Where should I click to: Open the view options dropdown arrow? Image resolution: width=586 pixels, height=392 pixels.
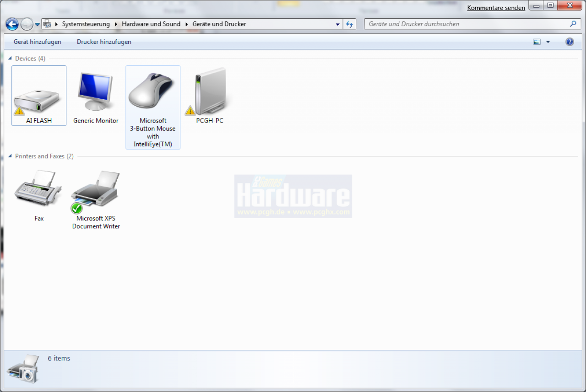coord(548,42)
